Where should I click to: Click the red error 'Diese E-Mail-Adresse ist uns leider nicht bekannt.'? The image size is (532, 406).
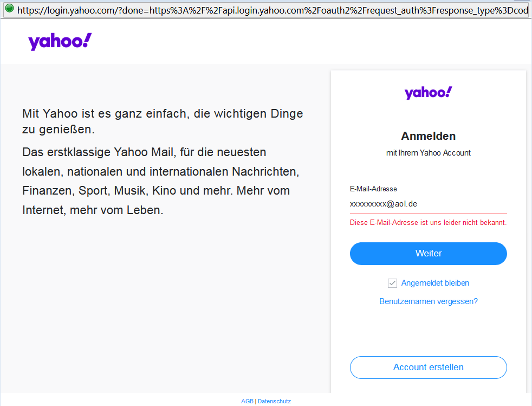[428, 223]
